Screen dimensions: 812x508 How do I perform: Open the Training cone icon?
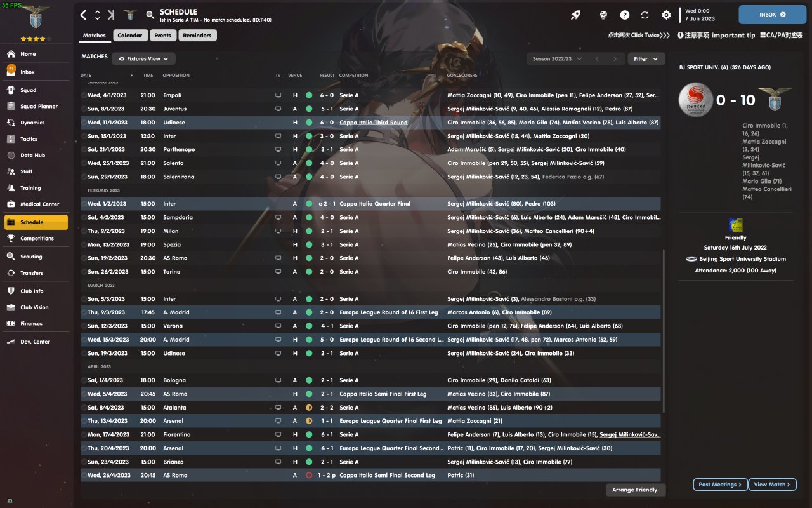11,188
